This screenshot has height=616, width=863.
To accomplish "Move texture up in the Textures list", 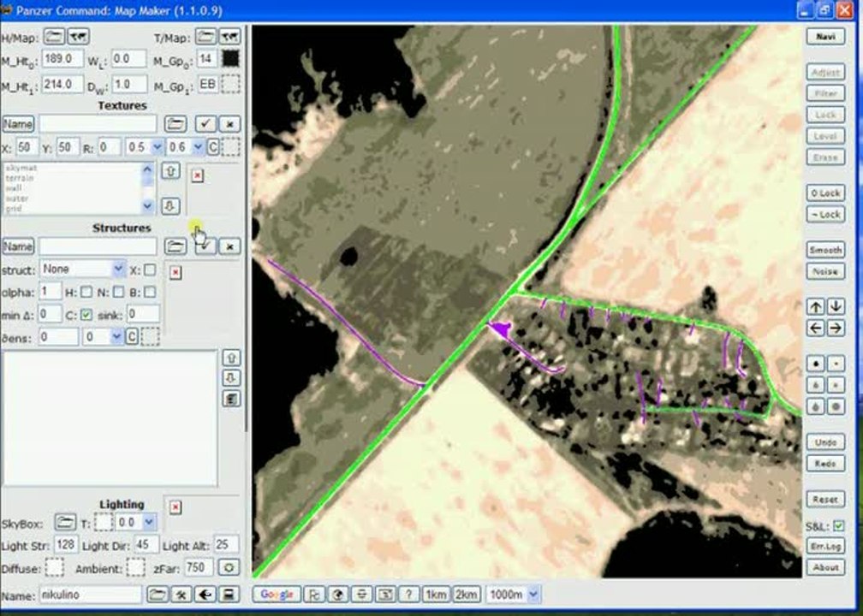I will 170,171.
